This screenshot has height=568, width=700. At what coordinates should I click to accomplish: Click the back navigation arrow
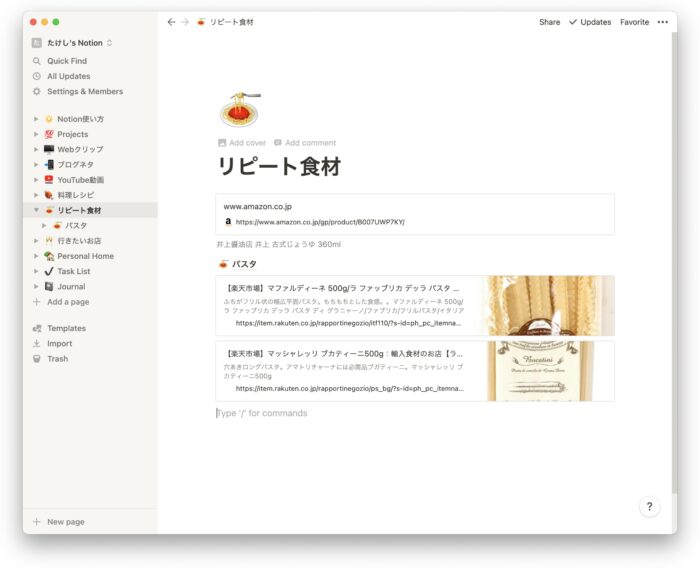coord(171,22)
